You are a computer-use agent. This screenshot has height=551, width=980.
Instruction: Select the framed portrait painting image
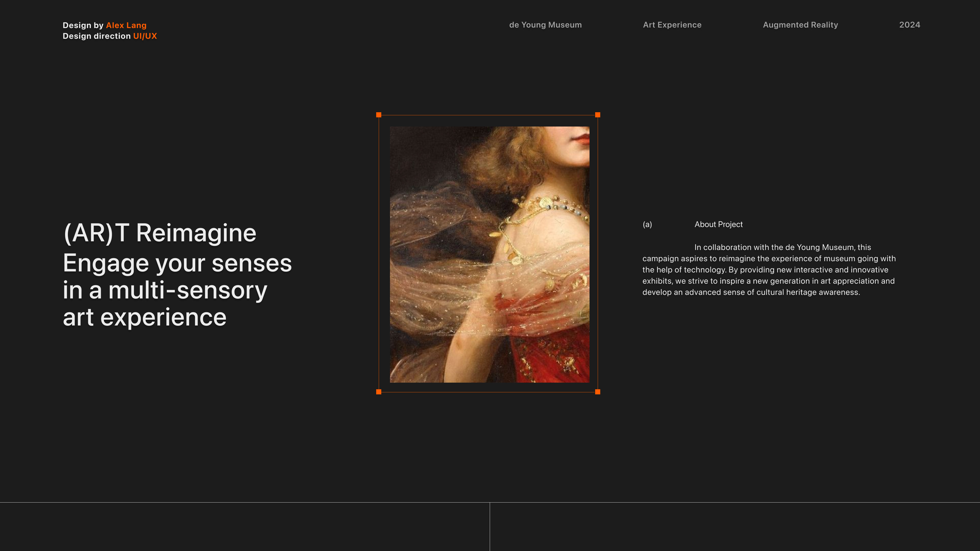point(489,254)
